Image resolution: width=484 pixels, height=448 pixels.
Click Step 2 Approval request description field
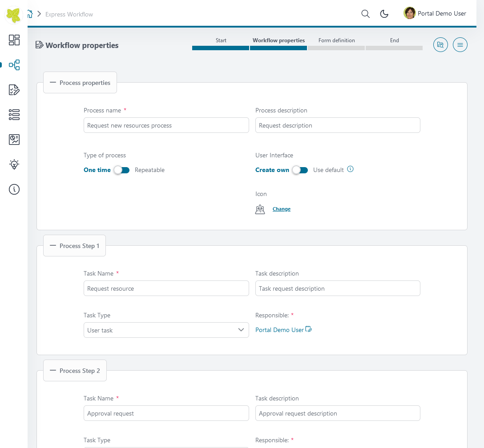[338, 413]
